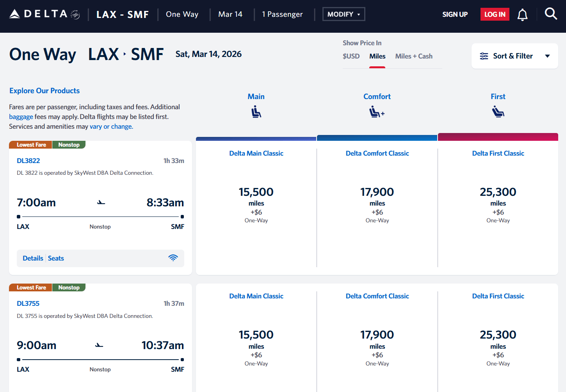
Task: Click the SIGN UP link
Action: tap(455, 14)
